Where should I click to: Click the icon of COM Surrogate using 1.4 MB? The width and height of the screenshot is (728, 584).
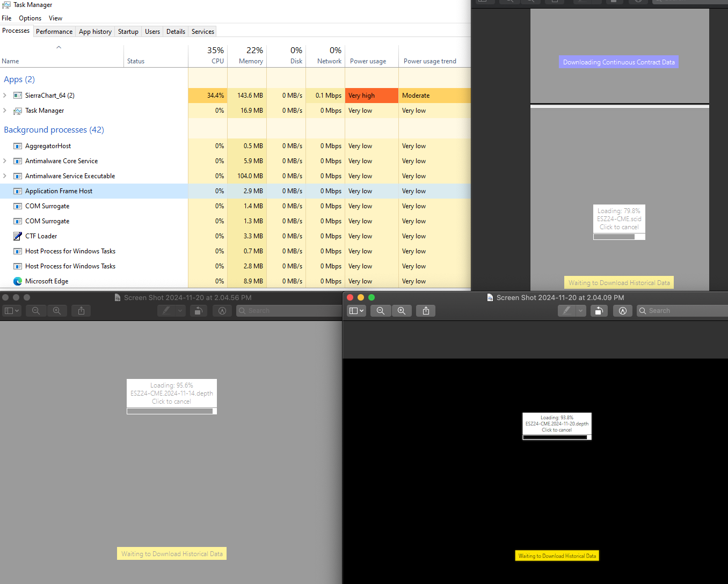click(x=18, y=206)
